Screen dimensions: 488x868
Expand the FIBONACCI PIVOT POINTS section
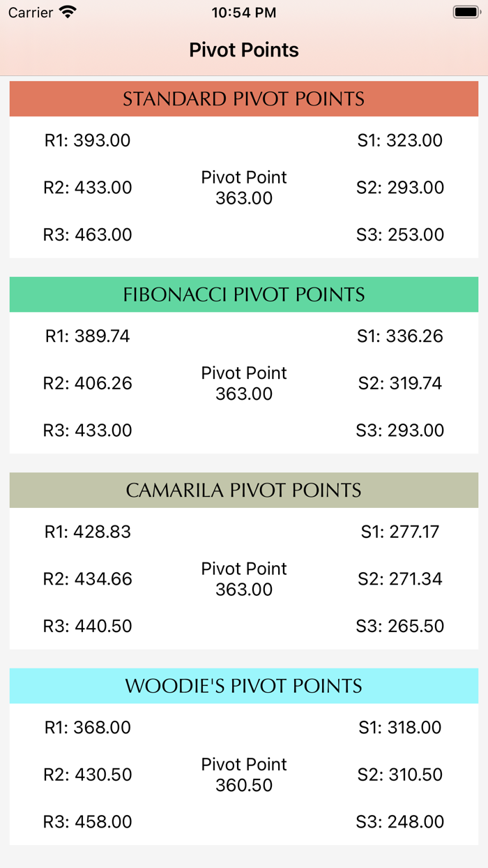click(x=243, y=294)
